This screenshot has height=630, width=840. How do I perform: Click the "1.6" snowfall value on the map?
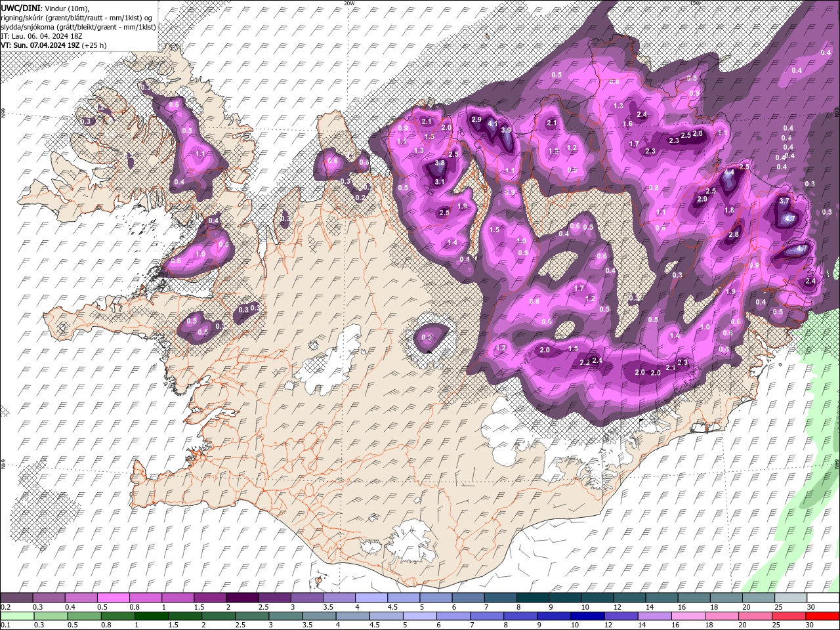pos(627,123)
